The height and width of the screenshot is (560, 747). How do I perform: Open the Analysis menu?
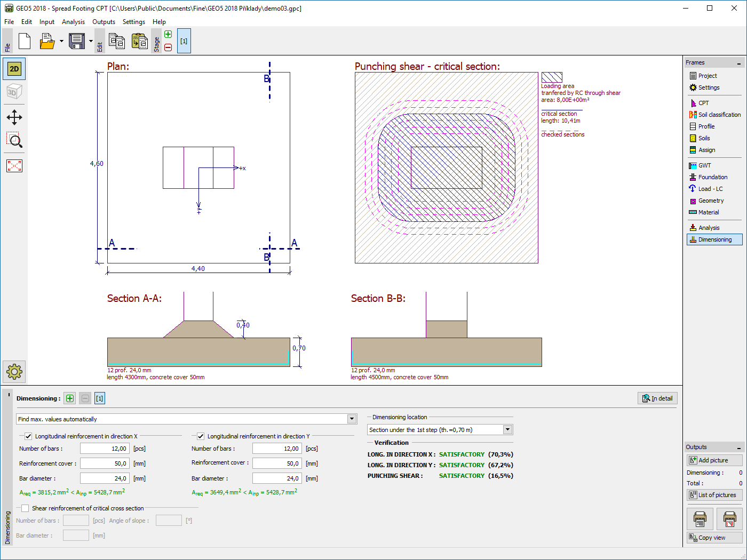click(73, 22)
